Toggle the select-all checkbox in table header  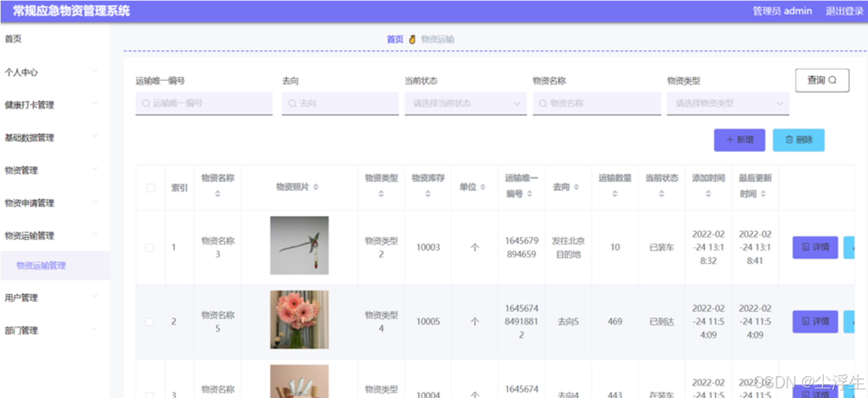coord(150,188)
